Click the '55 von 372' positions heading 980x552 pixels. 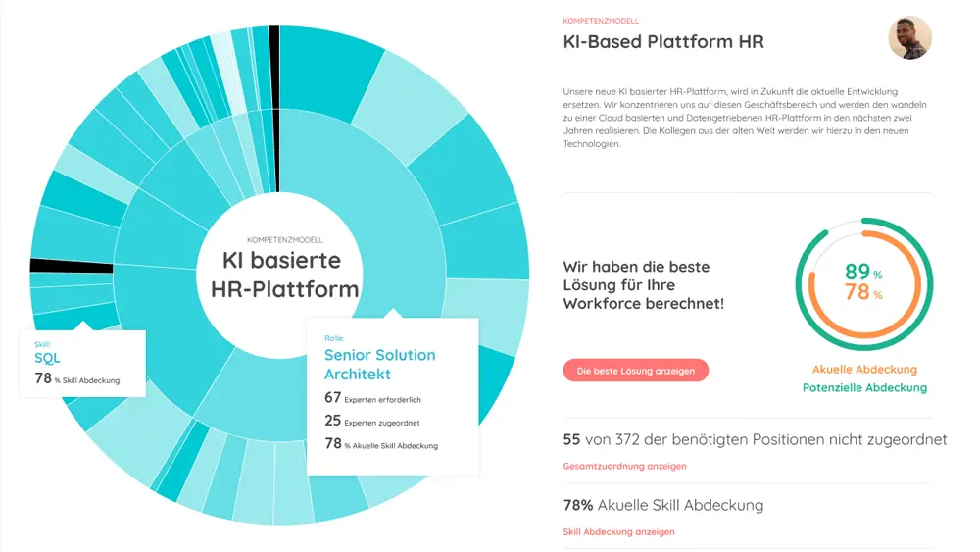755,440
